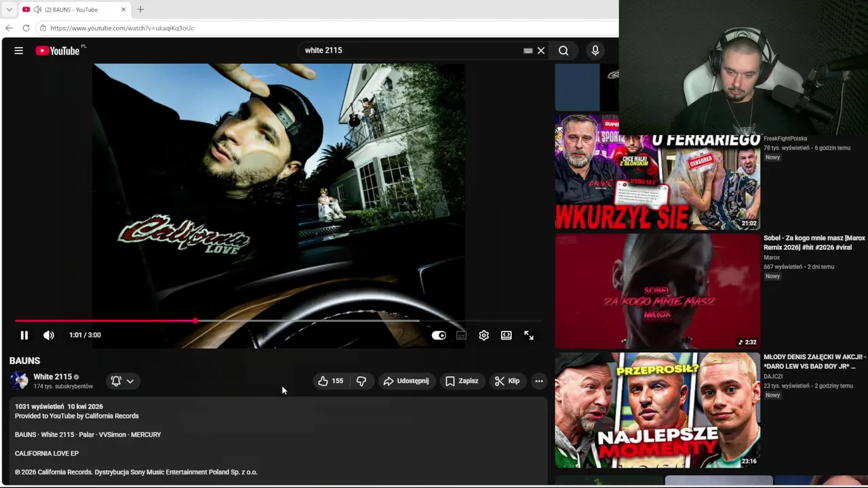The width and height of the screenshot is (868, 488).
Task: Click the Sony Music copyright description line
Action: (x=136, y=472)
